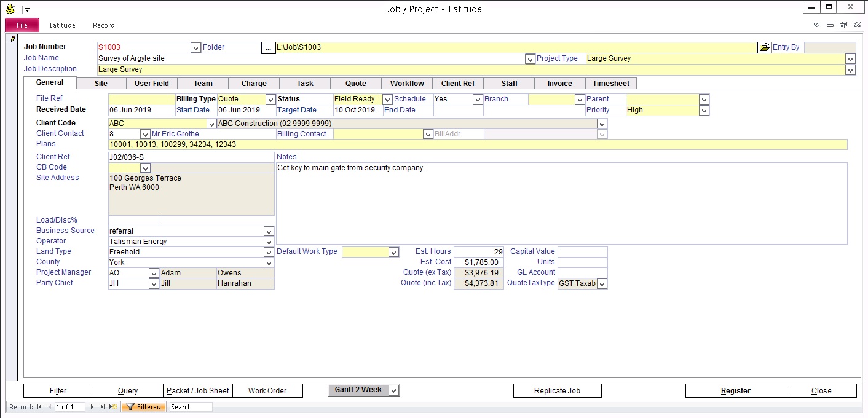Open the job folder using the folder icon
Screen dimensions: 868x418
(x=763, y=47)
